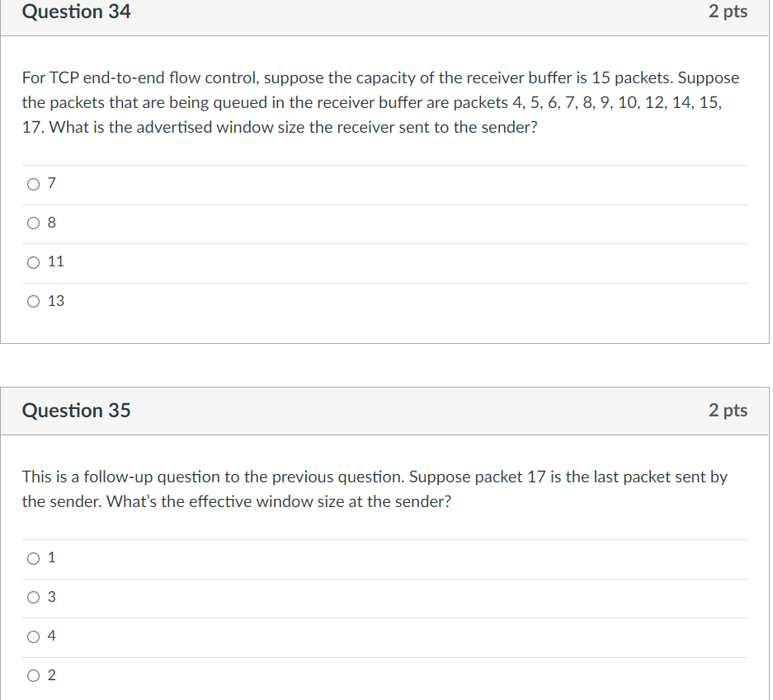Select answer option 2 for Question 35

pyautogui.click(x=33, y=675)
